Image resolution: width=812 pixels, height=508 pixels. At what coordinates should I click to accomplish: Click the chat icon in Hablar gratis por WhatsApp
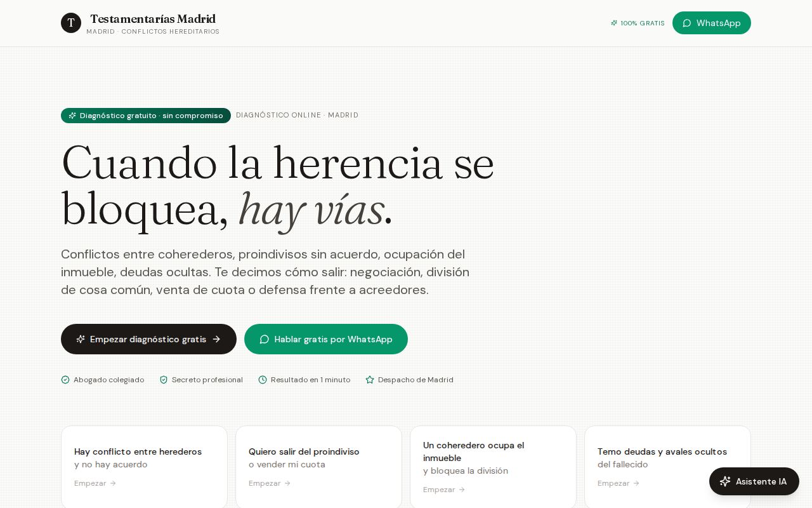(x=265, y=339)
